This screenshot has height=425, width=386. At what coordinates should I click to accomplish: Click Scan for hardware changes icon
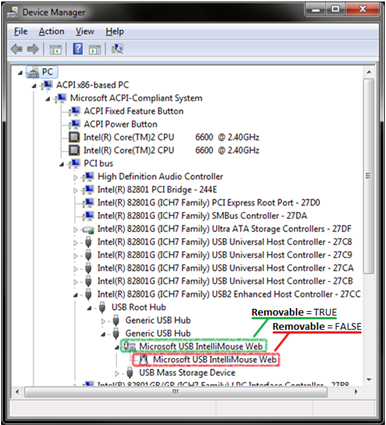pyautogui.click(x=117, y=49)
